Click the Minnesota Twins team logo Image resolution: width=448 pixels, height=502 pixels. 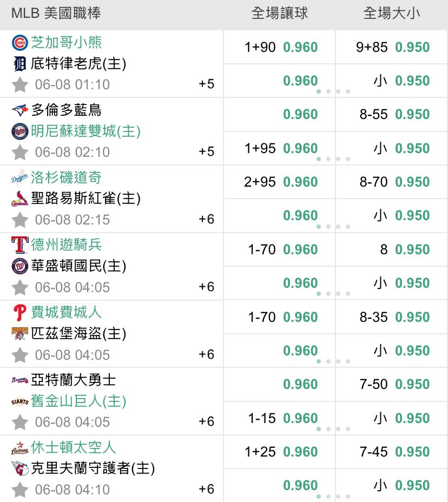pos(20,131)
